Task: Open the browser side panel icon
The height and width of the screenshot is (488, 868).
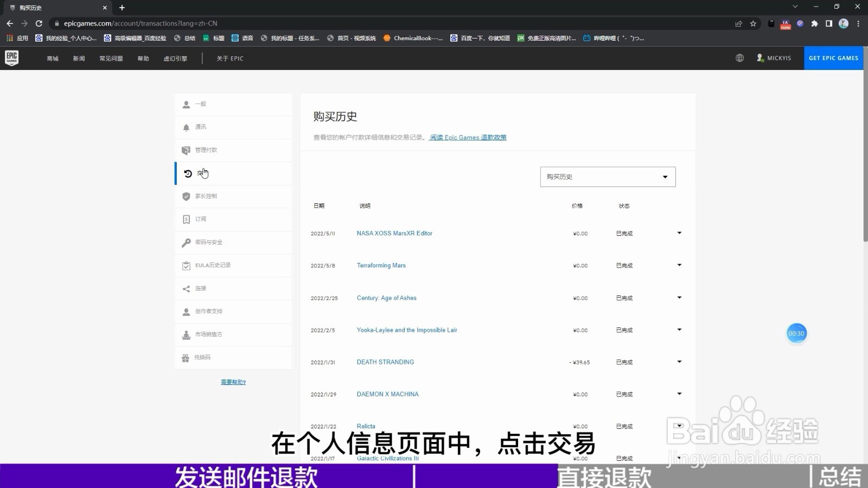Action: (829, 23)
